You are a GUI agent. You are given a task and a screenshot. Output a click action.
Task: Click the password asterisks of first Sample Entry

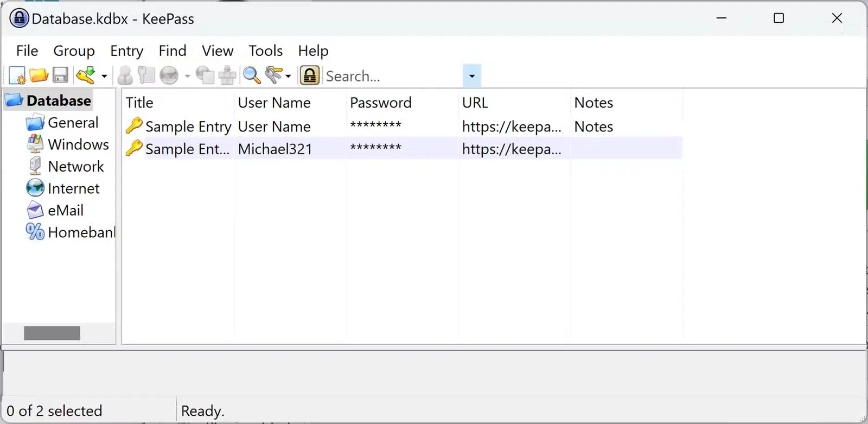375,126
